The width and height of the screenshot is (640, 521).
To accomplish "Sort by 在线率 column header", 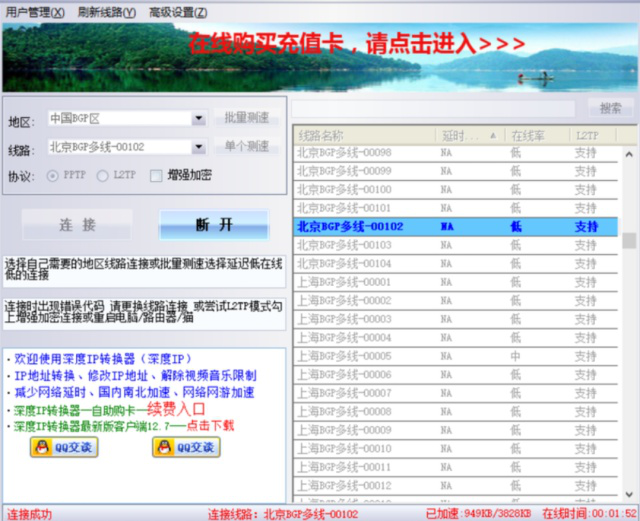I will (x=538, y=136).
